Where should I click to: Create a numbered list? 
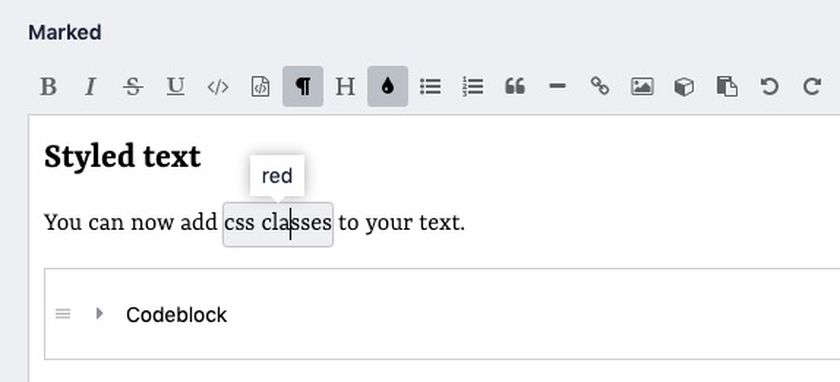point(472,86)
